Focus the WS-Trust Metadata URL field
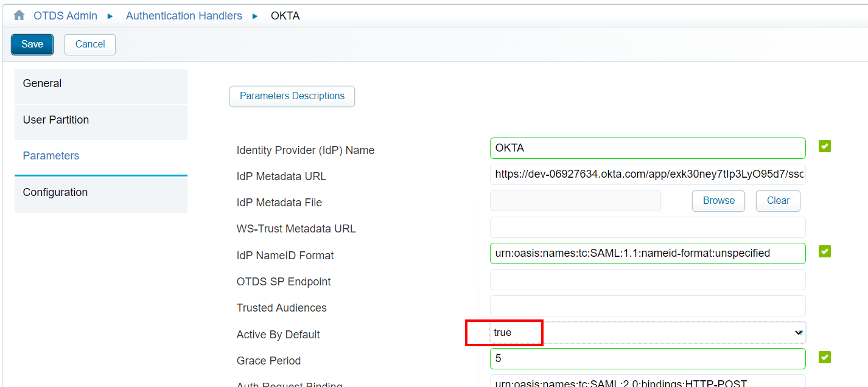 647,228
